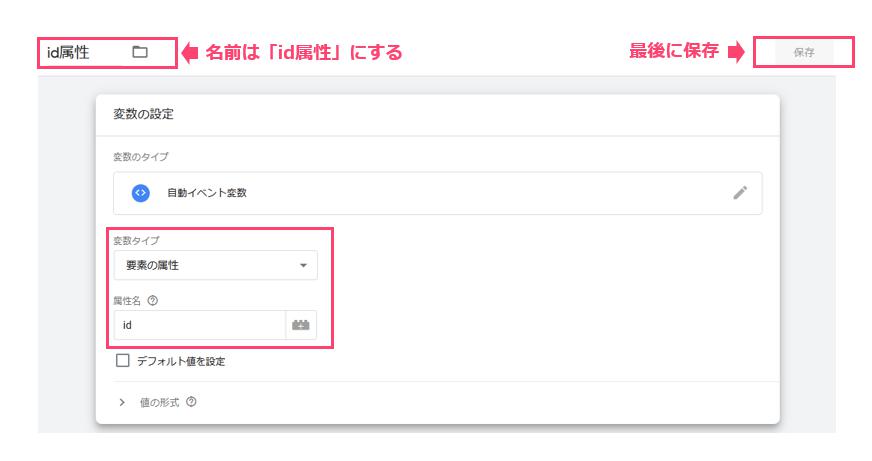Screen dimensions: 872x461
Task: Click the 属性名 field label
Action: (x=127, y=301)
